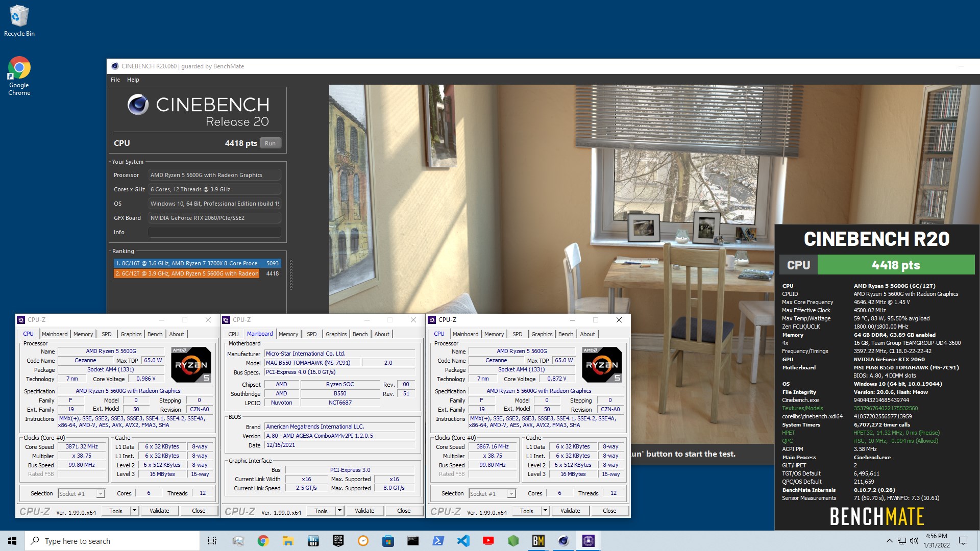
Task: Open the red YouTube taskbar icon
Action: 488,541
